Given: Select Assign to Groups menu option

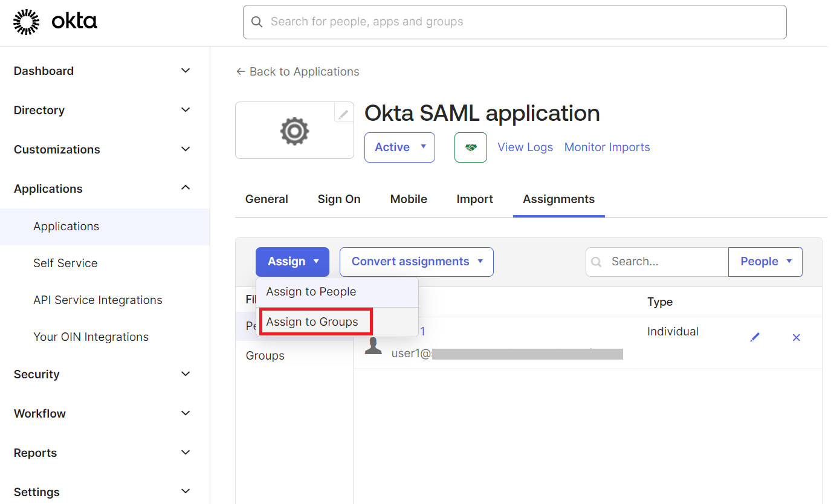Looking at the screenshot, I should tap(312, 322).
